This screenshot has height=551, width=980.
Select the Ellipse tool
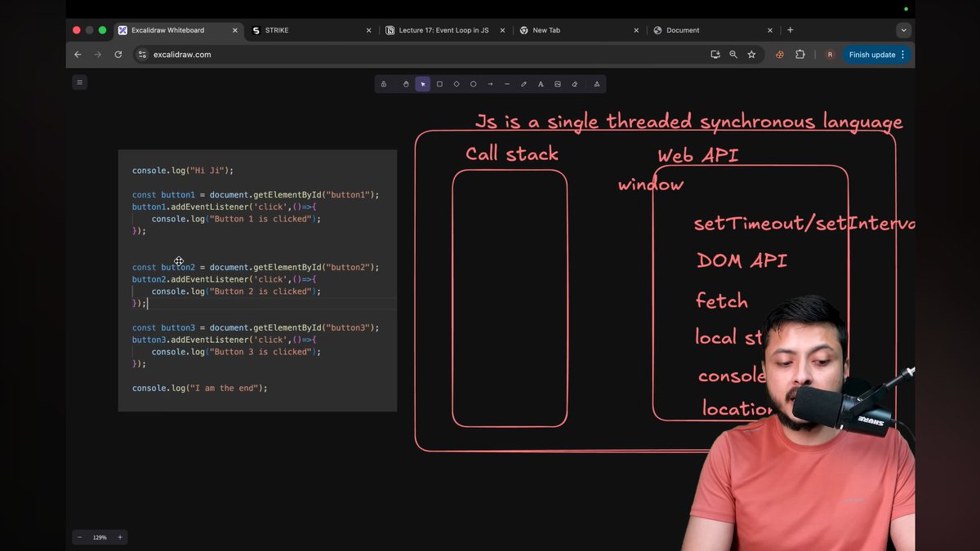tap(473, 84)
